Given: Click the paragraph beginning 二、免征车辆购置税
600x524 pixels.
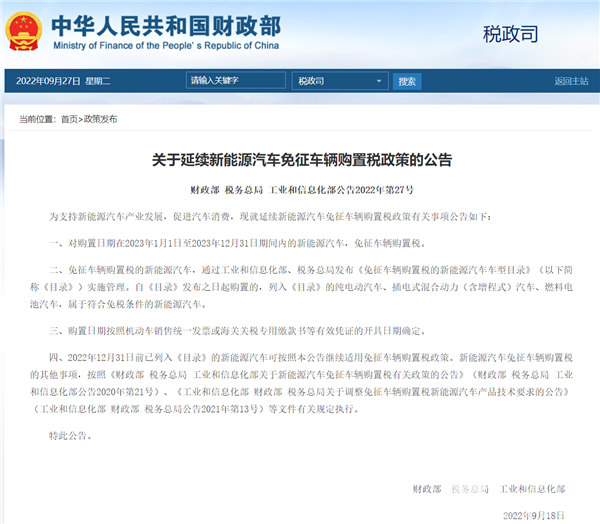Looking at the screenshot, I should (x=300, y=286).
